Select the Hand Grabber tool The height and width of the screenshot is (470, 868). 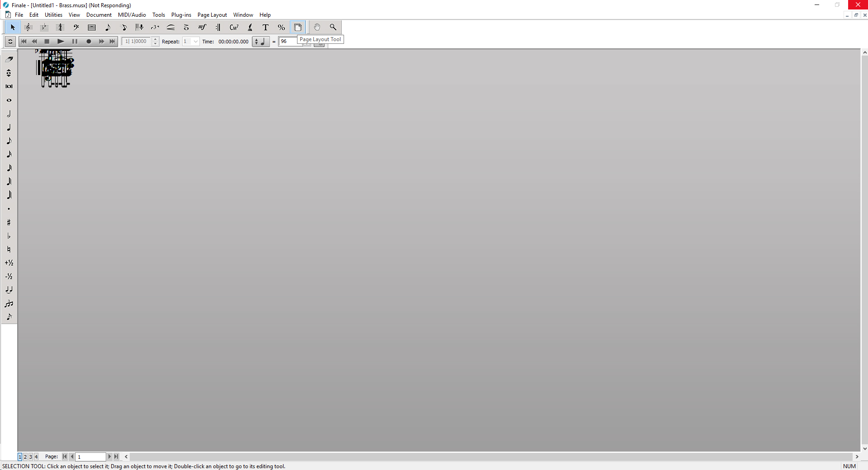317,28
